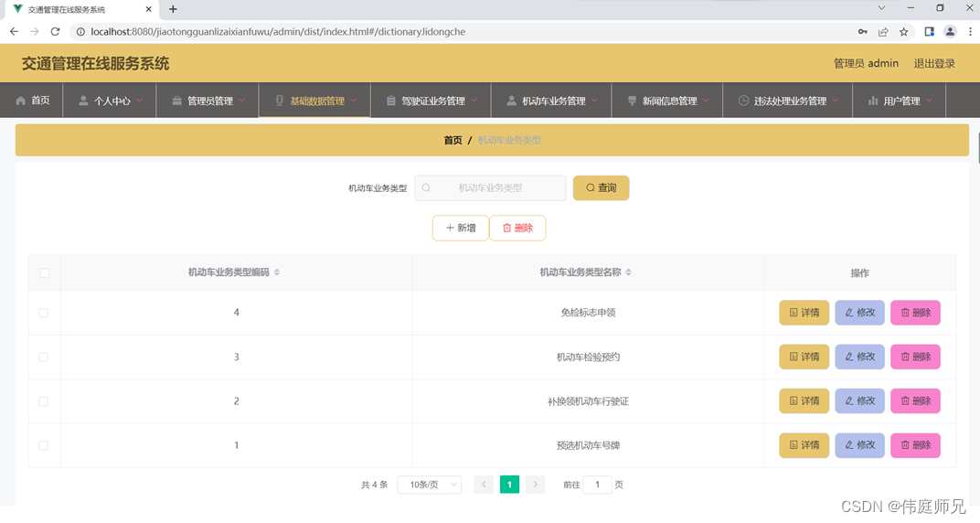Screen dimensions: 980x523
Task: Open the browser profile avatar icon
Action: (950, 32)
